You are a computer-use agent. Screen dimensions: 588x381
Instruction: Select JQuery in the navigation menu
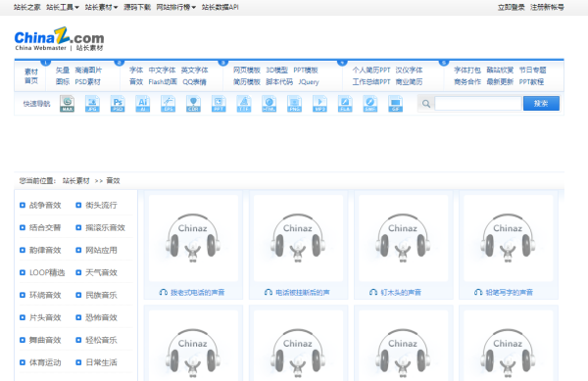(309, 81)
